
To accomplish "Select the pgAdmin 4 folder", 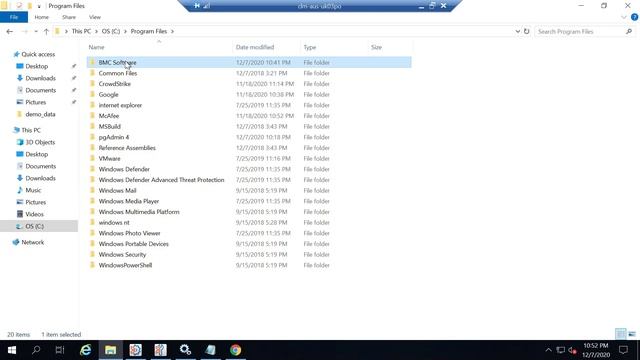I will point(113,137).
